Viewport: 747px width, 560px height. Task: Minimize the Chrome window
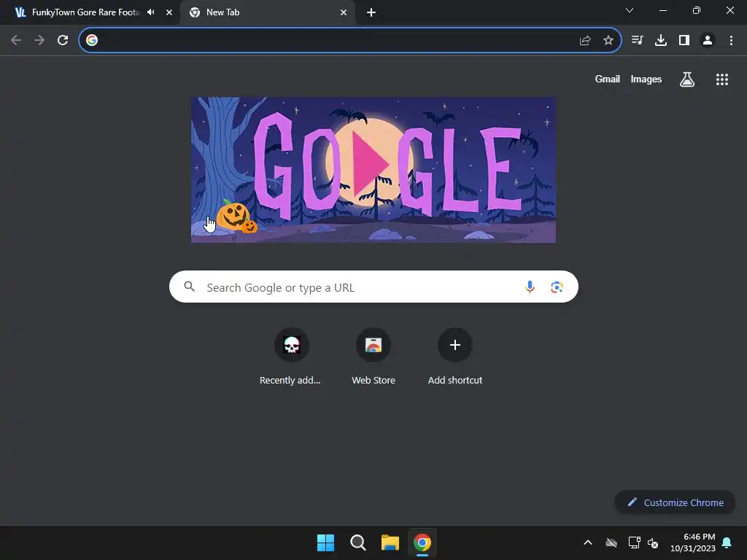point(662,10)
